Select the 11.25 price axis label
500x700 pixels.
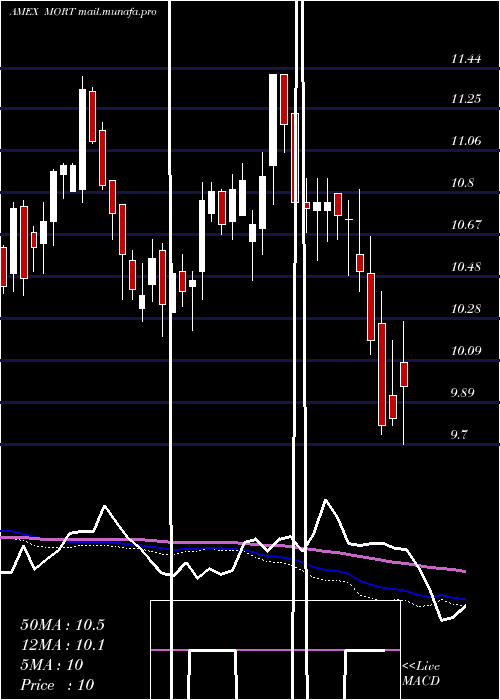[466, 99]
